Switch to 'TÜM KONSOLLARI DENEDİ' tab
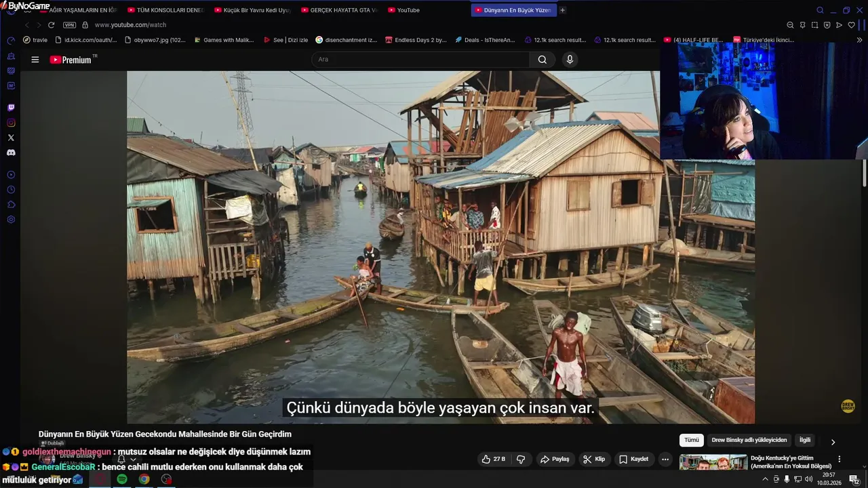Viewport: 868px width, 488px height. 165,10
